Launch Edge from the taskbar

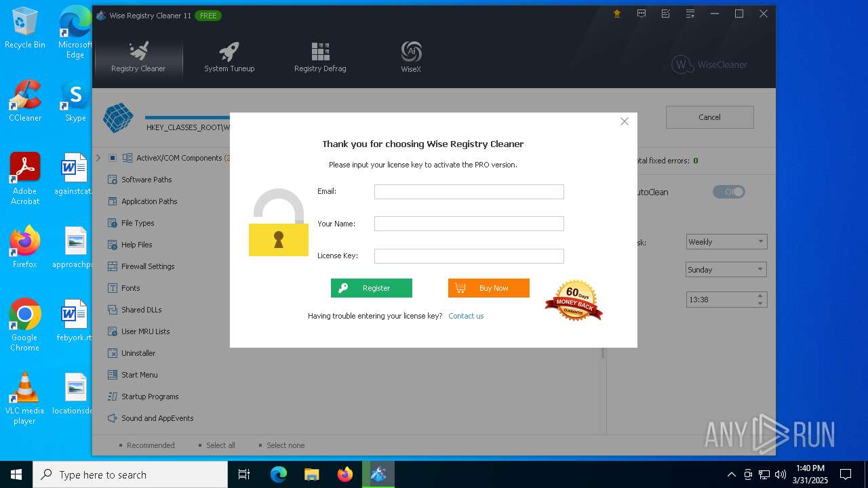pyautogui.click(x=279, y=474)
